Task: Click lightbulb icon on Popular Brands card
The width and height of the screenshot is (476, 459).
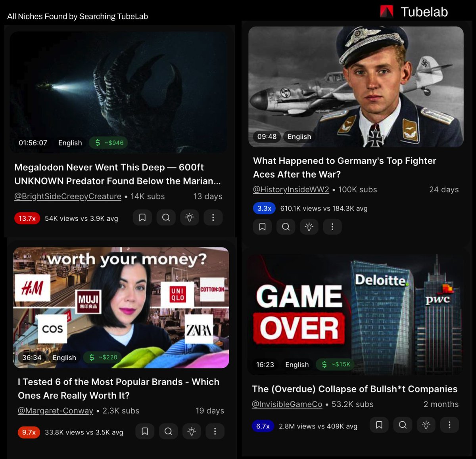Action: (192, 431)
